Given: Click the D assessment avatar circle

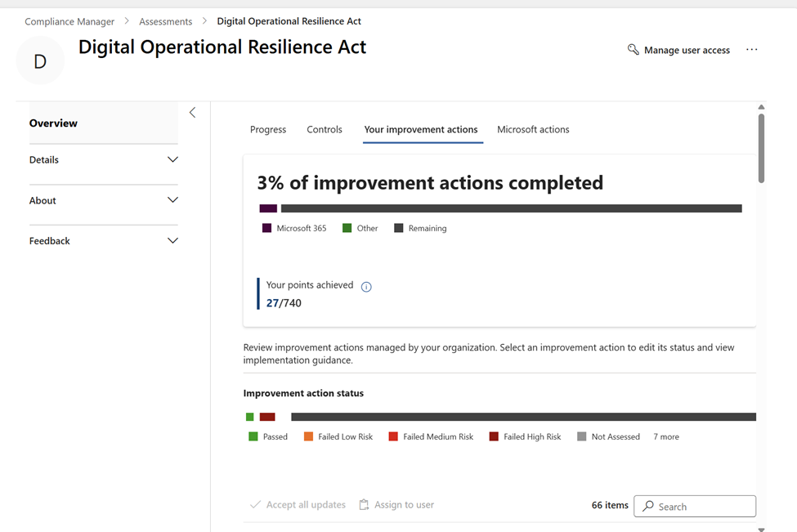Looking at the screenshot, I should point(40,61).
